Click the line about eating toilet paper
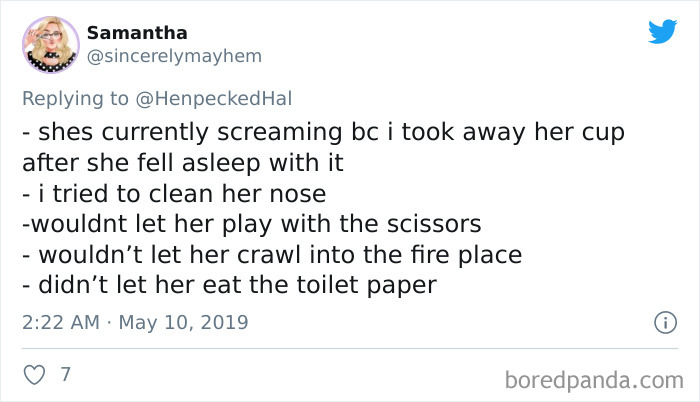The width and height of the screenshot is (700, 402). pos(229,285)
